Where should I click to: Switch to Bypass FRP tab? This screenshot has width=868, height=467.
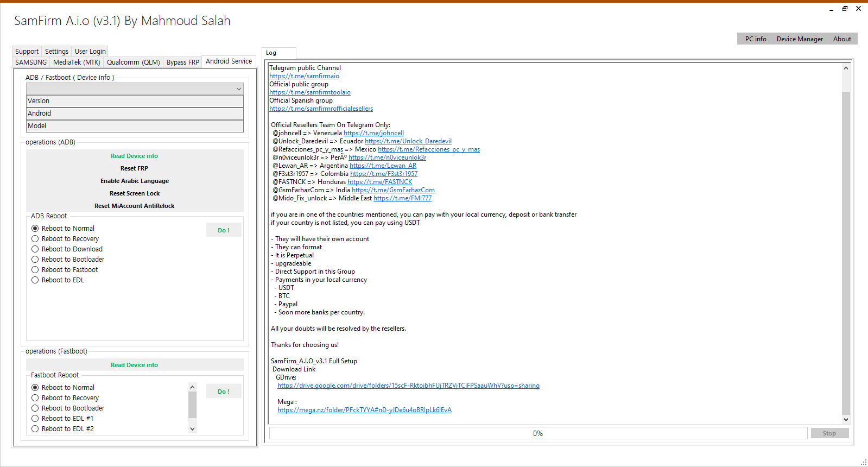[x=182, y=62]
